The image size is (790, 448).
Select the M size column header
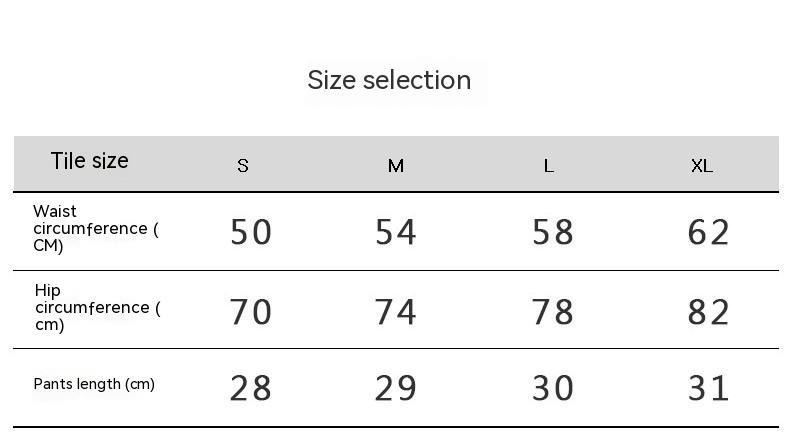pyautogui.click(x=396, y=166)
